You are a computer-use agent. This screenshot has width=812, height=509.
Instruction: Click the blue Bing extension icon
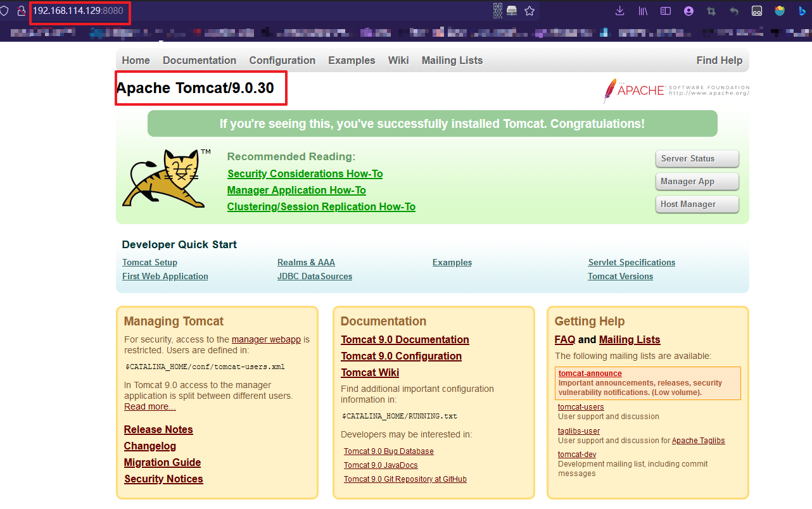(802, 11)
